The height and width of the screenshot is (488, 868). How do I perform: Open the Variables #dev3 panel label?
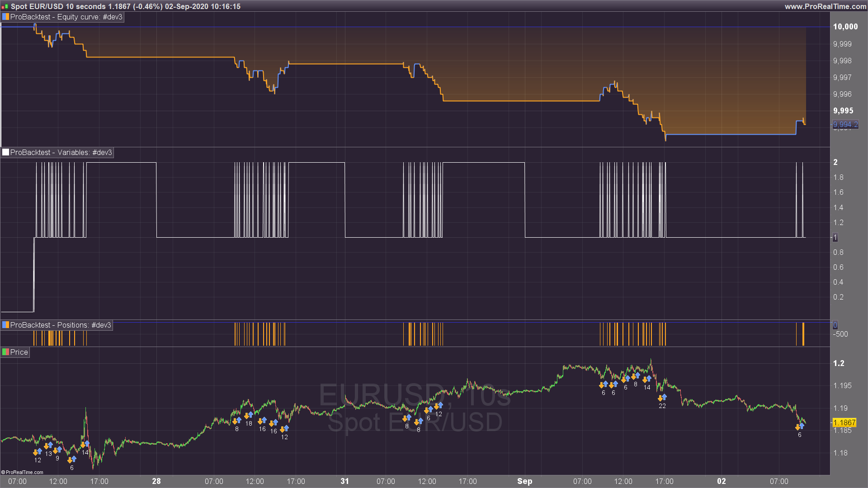[x=61, y=152]
